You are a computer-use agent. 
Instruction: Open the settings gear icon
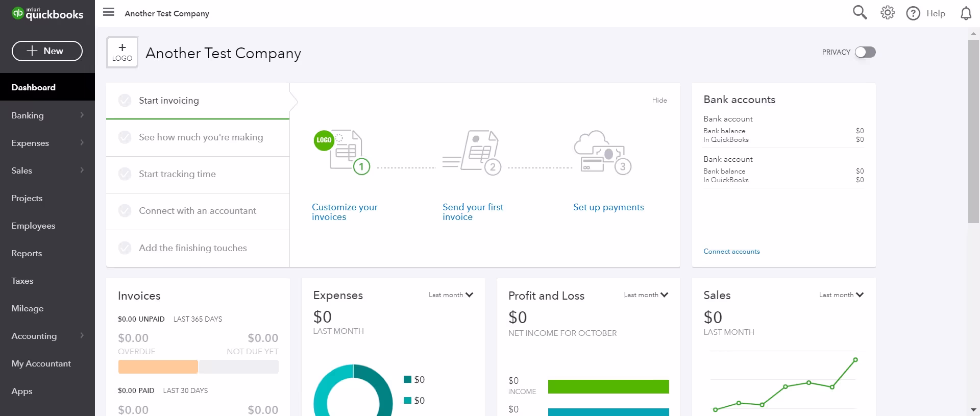click(x=888, y=13)
